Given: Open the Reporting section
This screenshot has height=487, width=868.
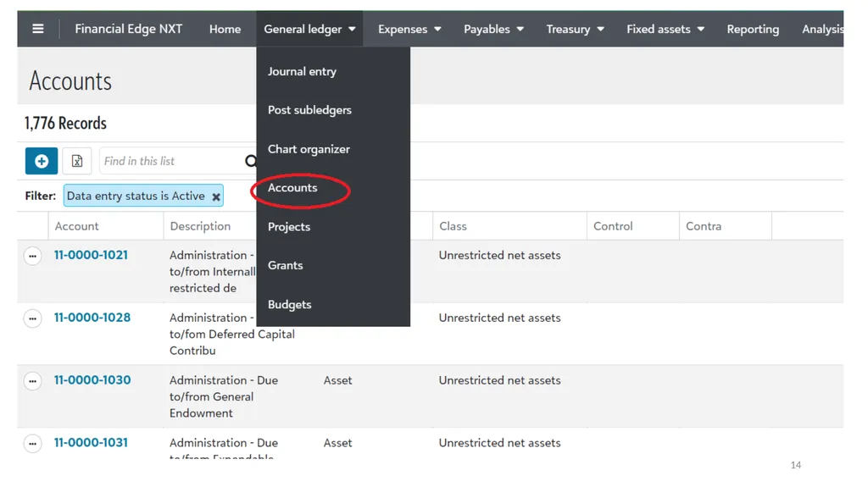Looking at the screenshot, I should click(753, 29).
